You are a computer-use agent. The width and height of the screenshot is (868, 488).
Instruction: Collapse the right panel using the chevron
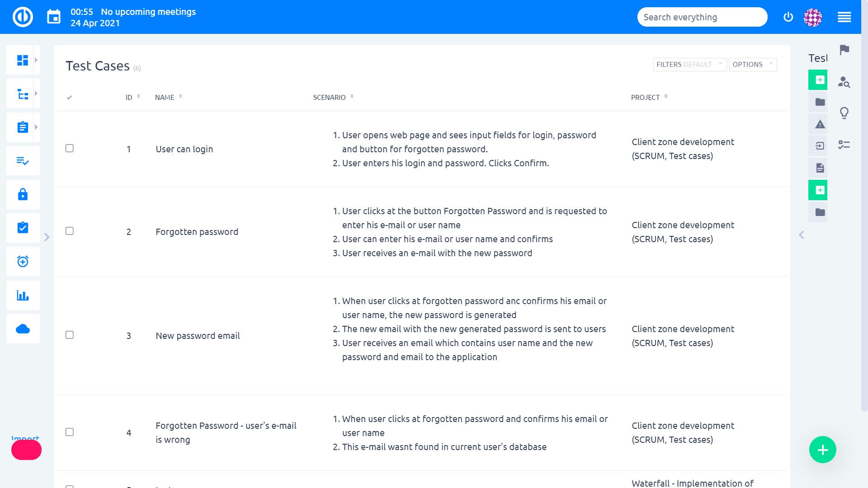pos(801,235)
